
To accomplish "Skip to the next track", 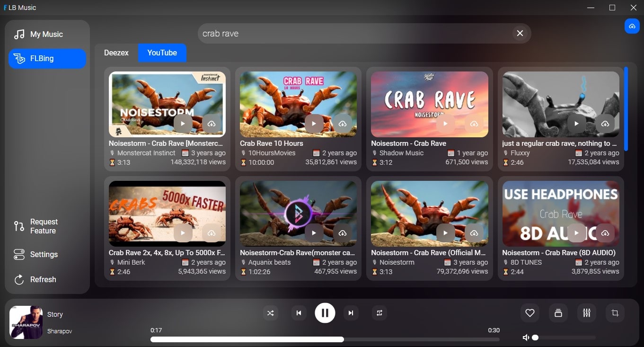I will 351,312.
